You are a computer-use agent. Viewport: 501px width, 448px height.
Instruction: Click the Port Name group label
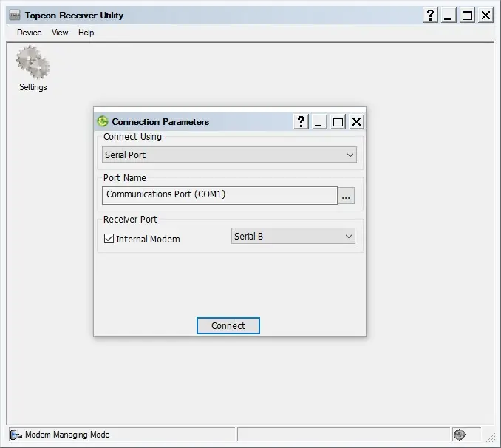pos(125,177)
